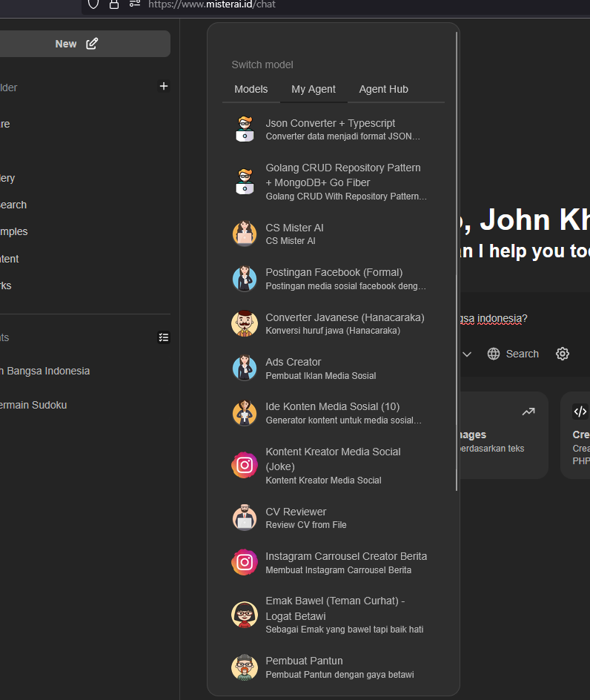Toggle the globe Search option
Screen dimensions: 590x700
(513, 354)
